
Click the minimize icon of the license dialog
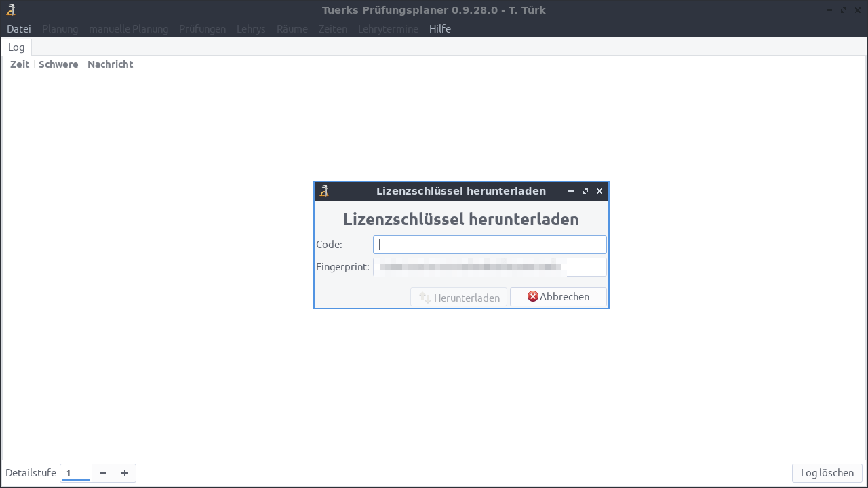coord(570,191)
